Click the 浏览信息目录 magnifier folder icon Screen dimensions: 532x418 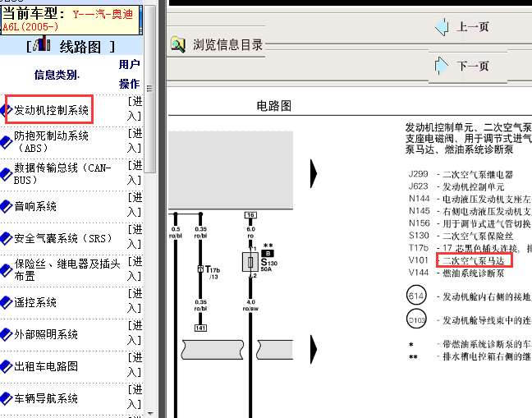coord(178,45)
